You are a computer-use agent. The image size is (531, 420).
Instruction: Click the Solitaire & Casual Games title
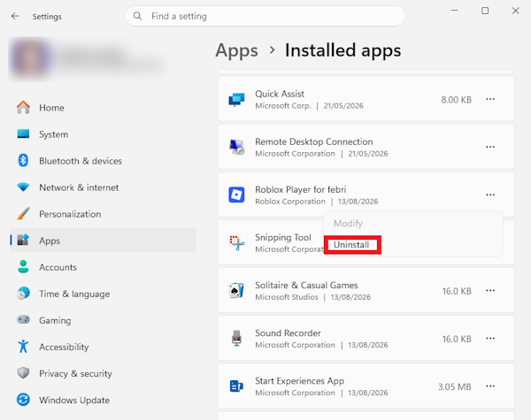point(306,286)
